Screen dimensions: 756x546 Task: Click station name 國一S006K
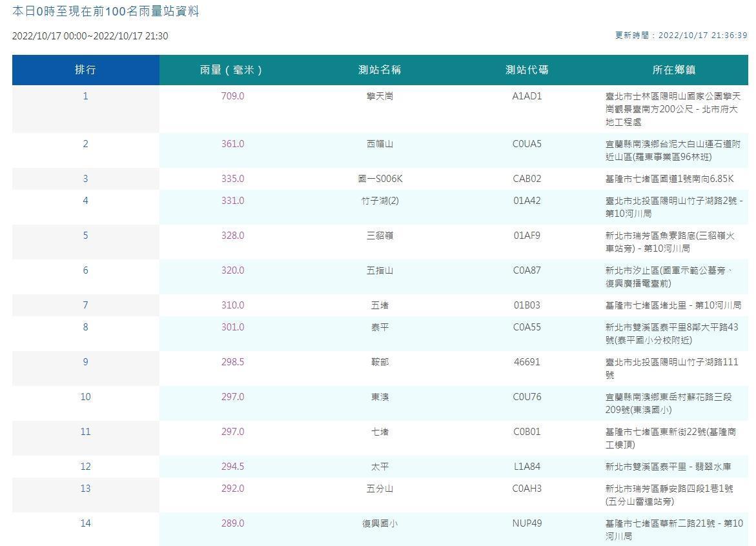[380, 179]
